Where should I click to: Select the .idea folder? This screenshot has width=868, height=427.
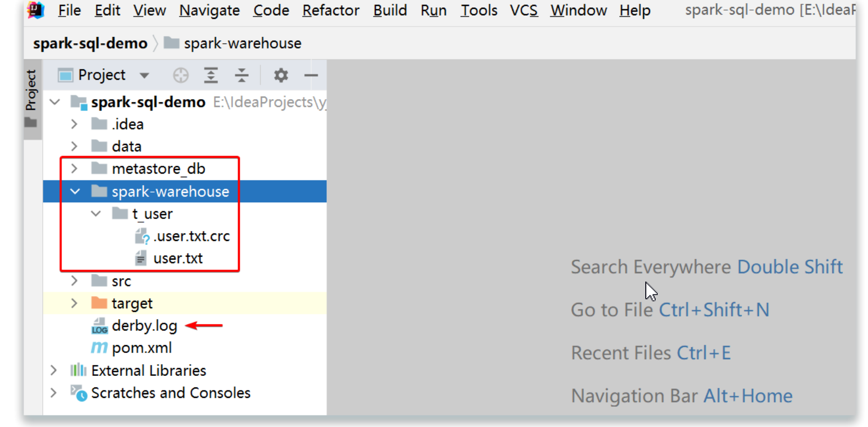(x=127, y=124)
